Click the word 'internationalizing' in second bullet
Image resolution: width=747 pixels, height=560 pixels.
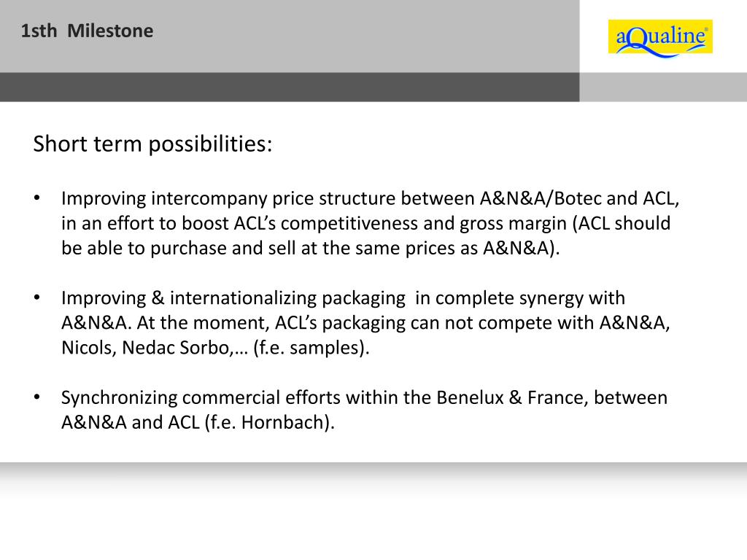coord(243,298)
